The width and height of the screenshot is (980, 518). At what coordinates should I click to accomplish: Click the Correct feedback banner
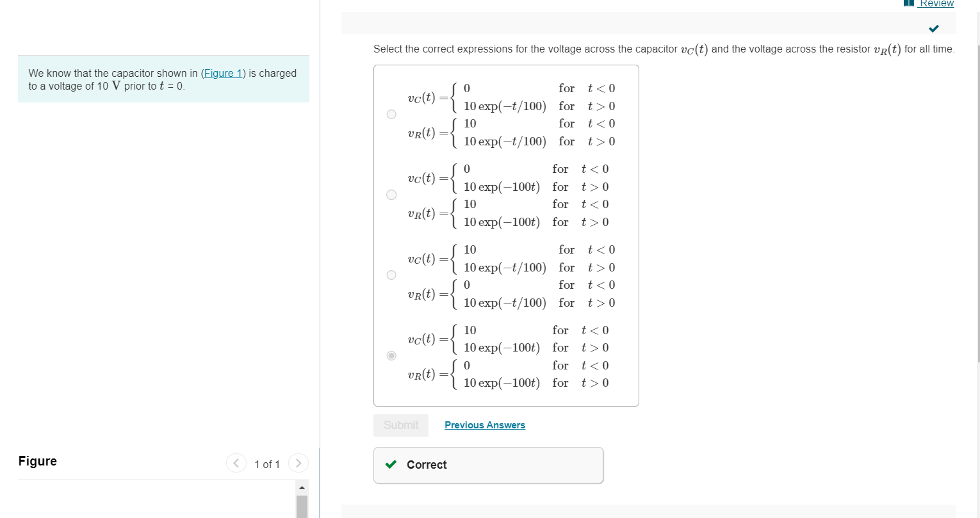point(488,465)
